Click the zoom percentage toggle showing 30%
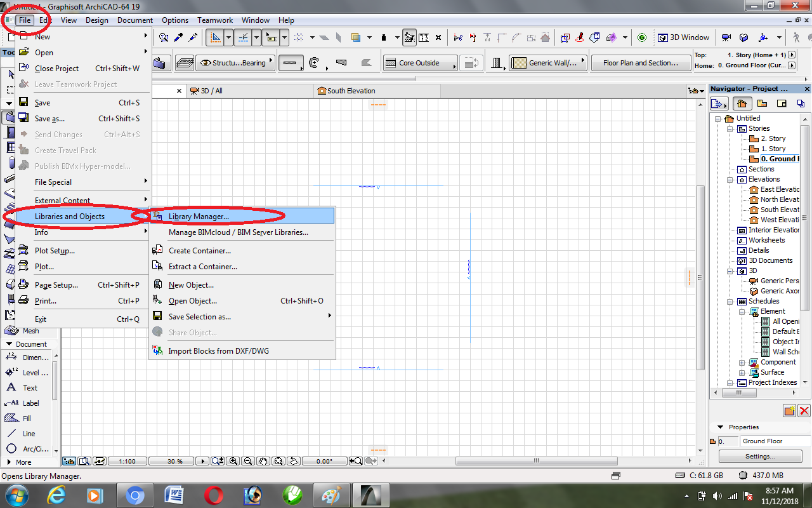 171,461
